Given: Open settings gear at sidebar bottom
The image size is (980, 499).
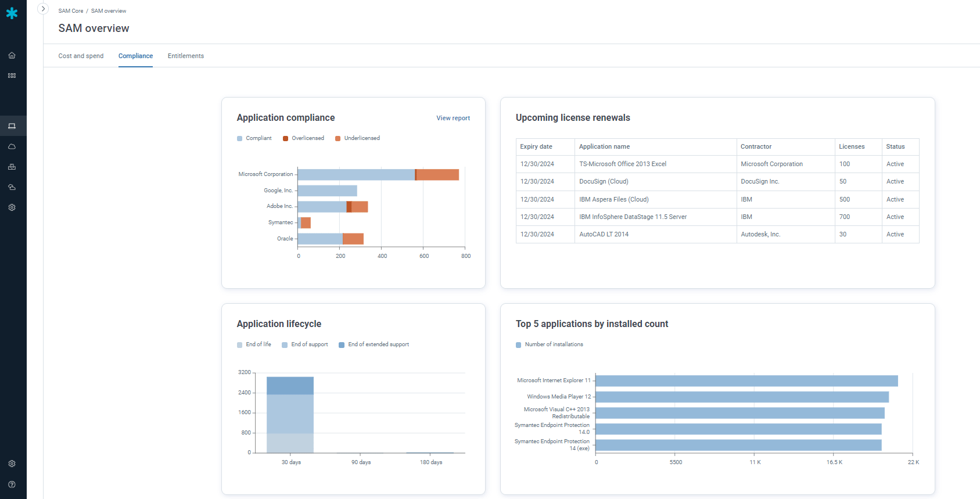Looking at the screenshot, I should (12, 464).
